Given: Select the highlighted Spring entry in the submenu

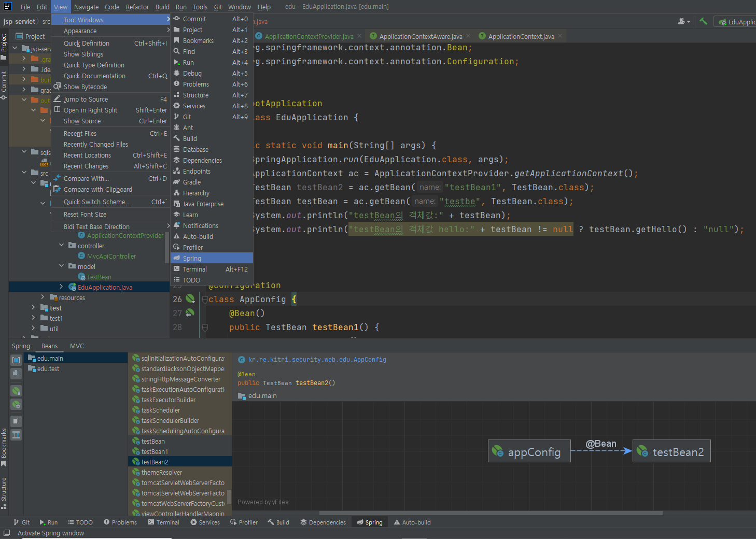Looking at the screenshot, I should pos(212,258).
